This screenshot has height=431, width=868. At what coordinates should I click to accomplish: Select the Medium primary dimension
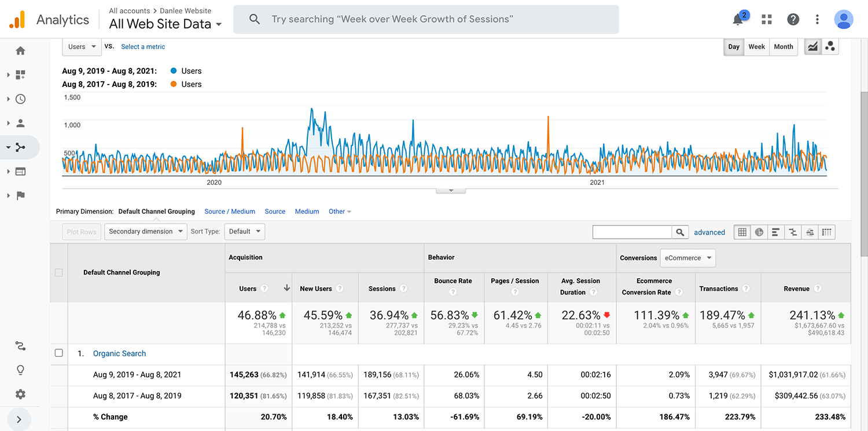tap(307, 211)
